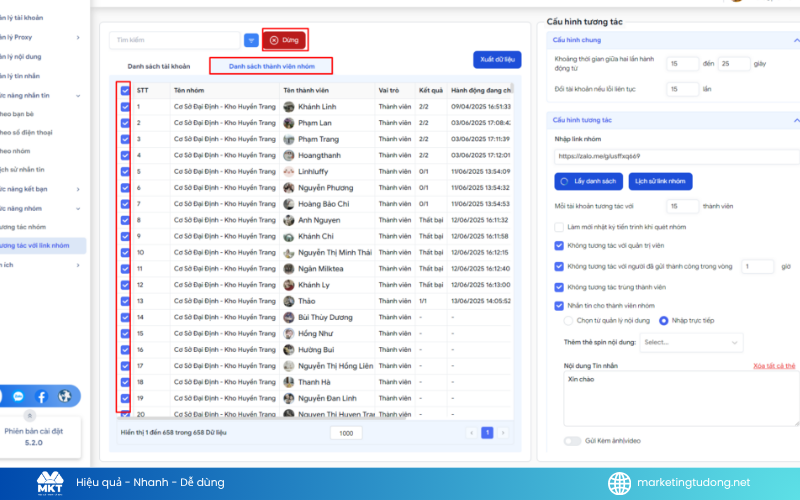Screen dimensions: 800x500
Task: Click Bùi Thùy Dương's avatar
Action: pyautogui.click(x=289, y=317)
